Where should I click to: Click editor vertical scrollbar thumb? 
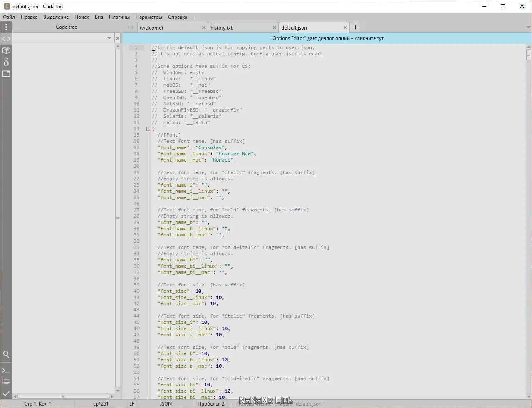[528, 55]
